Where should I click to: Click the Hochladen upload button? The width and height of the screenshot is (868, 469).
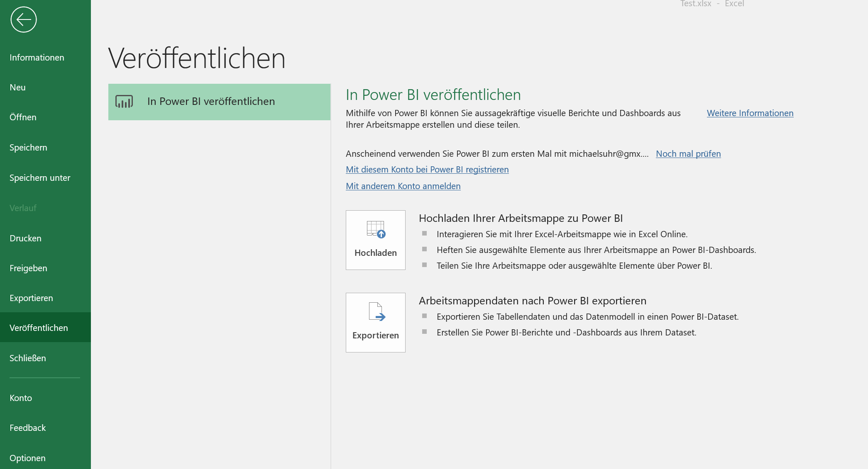[x=376, y=240]
